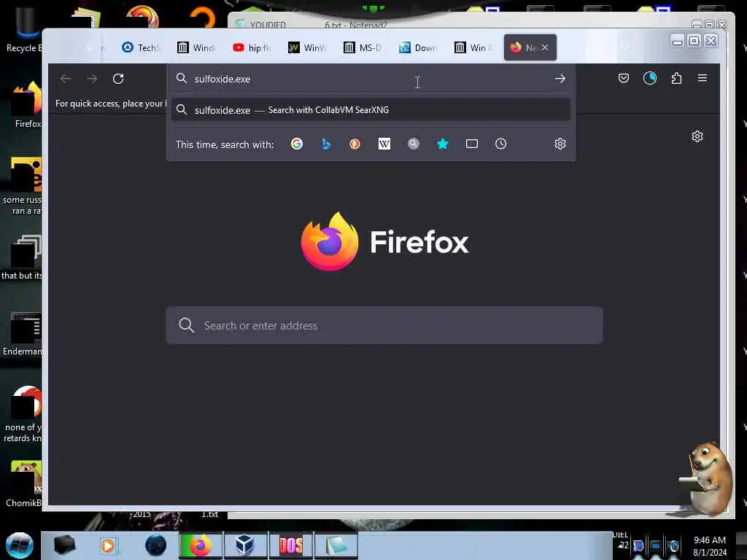Image resolution: width=747 pixels, height=560 pixels.
Task: Select the ChomikB desktop icon
Action: [24, 484]
